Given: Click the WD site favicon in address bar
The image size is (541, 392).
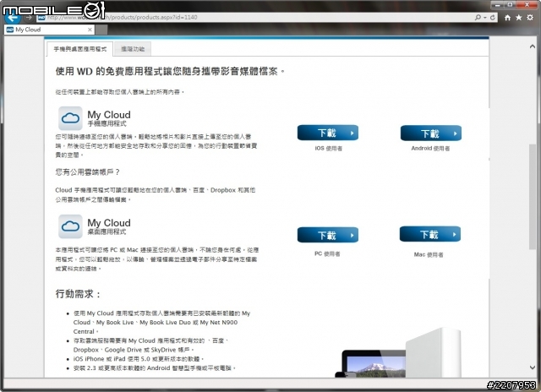Looking at the screenshot, I should [41, 17].
